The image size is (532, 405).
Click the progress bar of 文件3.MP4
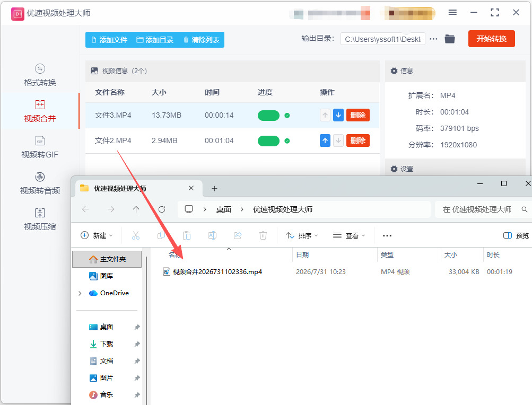point(268,116)
